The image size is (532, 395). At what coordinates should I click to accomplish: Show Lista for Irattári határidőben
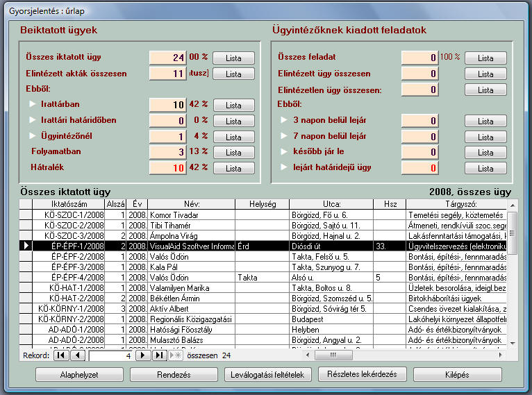pos(234,121)
